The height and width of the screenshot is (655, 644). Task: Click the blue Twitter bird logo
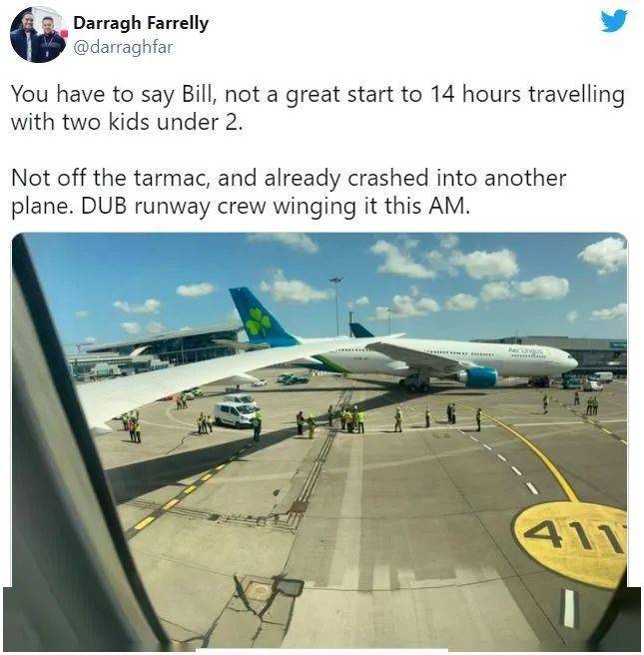click(613, 20)
